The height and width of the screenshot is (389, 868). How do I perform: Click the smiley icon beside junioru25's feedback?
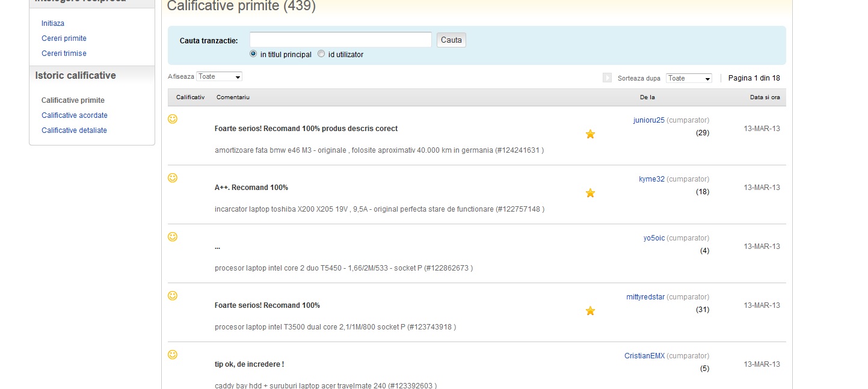[x=173, y=119]
